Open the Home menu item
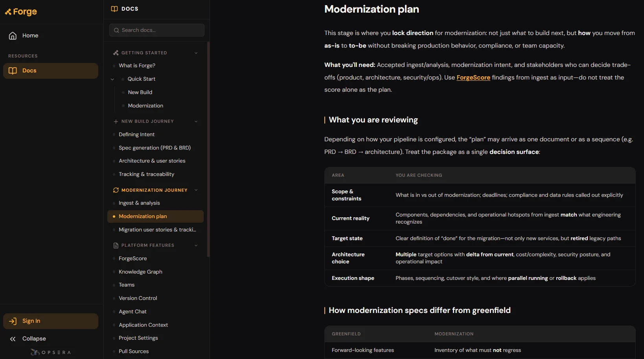The height and width of the screenshot is (359, 644). point(51,36)
